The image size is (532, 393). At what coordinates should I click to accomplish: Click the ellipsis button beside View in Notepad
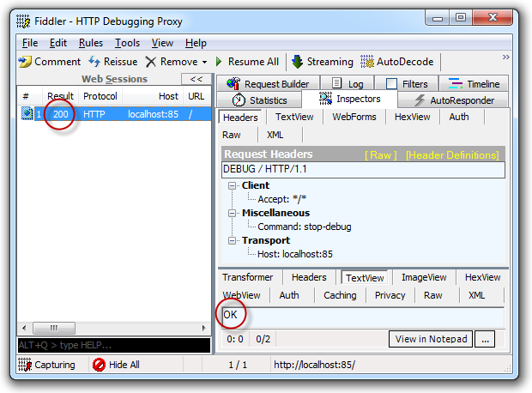pos(485,339)
